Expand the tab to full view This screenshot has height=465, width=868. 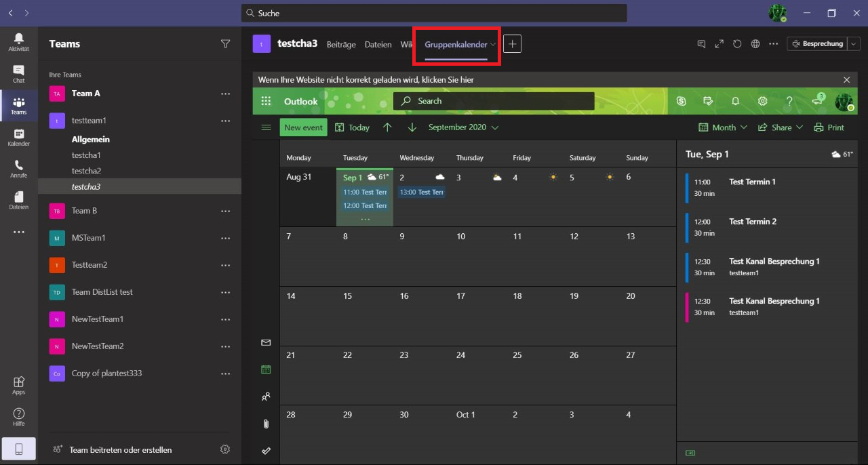(719, 44)
